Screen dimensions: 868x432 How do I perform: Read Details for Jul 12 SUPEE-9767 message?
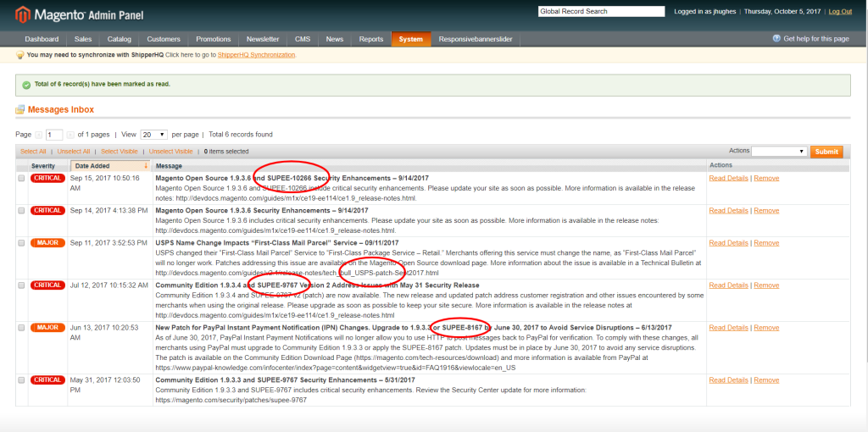tap(728, 285)
